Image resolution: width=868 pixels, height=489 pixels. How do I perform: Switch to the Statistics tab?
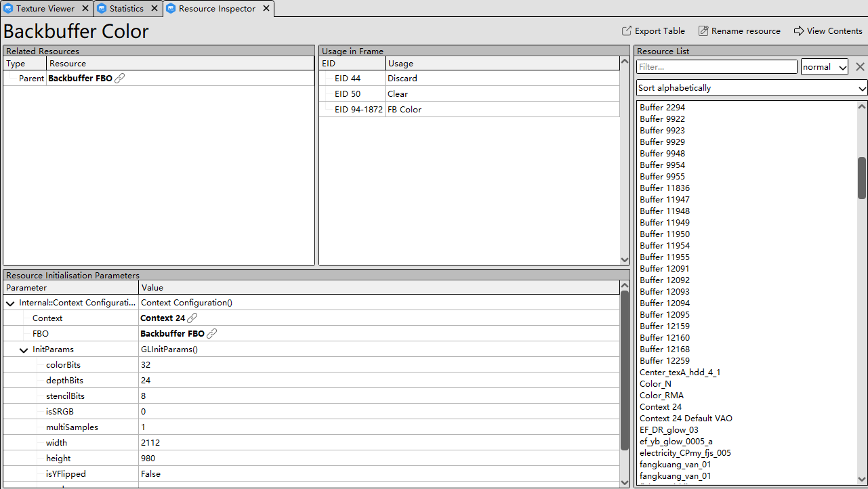(x=126, y=9)
